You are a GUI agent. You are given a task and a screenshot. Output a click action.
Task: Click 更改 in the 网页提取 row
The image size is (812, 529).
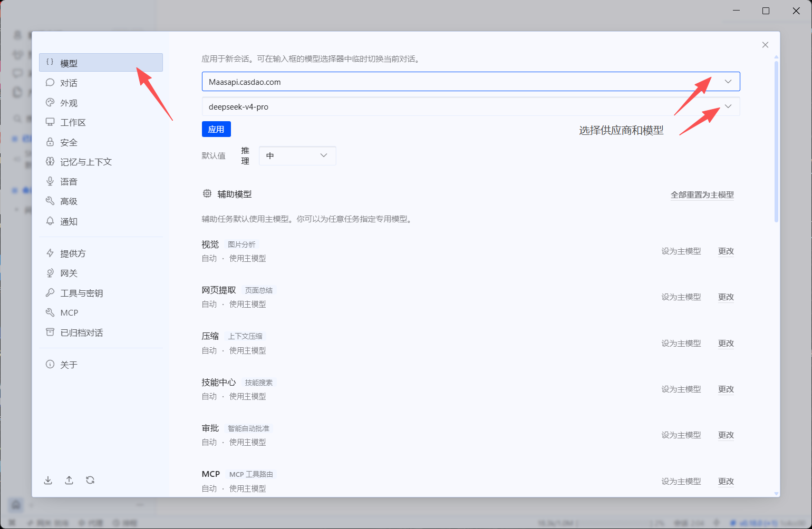726,297
